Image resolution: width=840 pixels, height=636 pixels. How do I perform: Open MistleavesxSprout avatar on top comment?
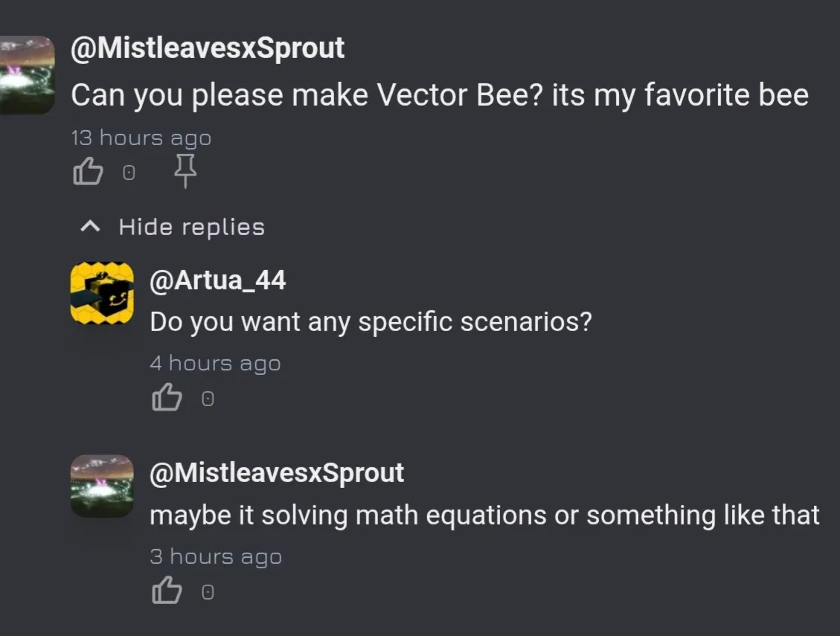click(27, 75)
